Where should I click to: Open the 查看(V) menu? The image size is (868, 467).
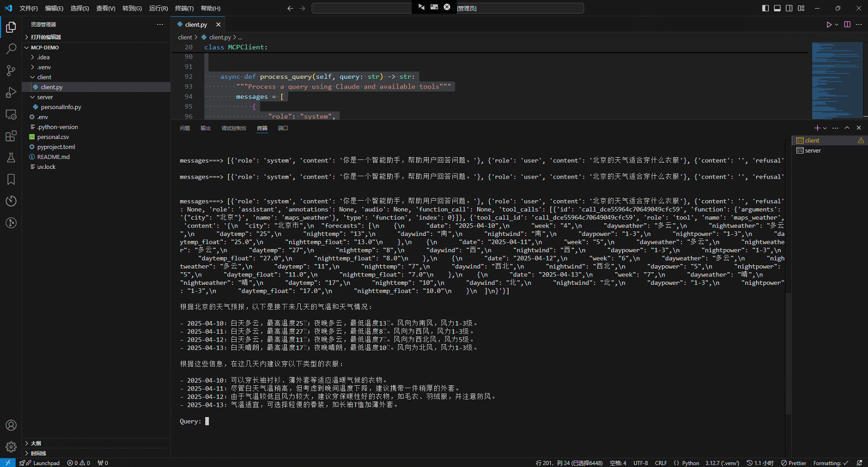(x=106, y=8)
